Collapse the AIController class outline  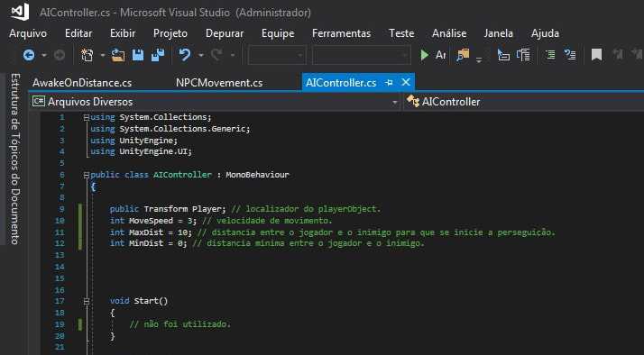pos(87,175)
